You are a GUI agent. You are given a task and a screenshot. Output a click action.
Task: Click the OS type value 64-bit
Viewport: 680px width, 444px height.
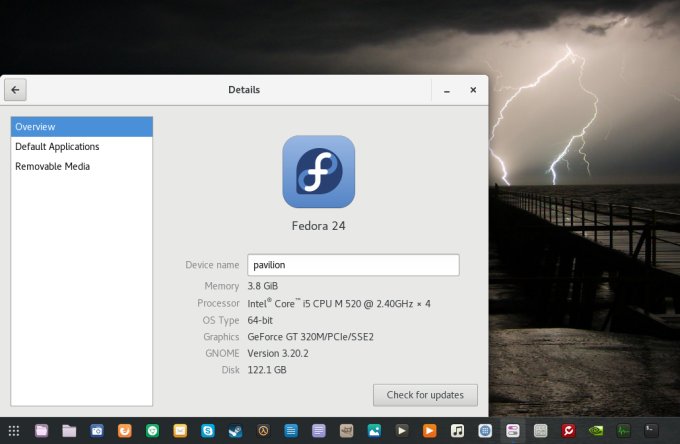point(260,320)
